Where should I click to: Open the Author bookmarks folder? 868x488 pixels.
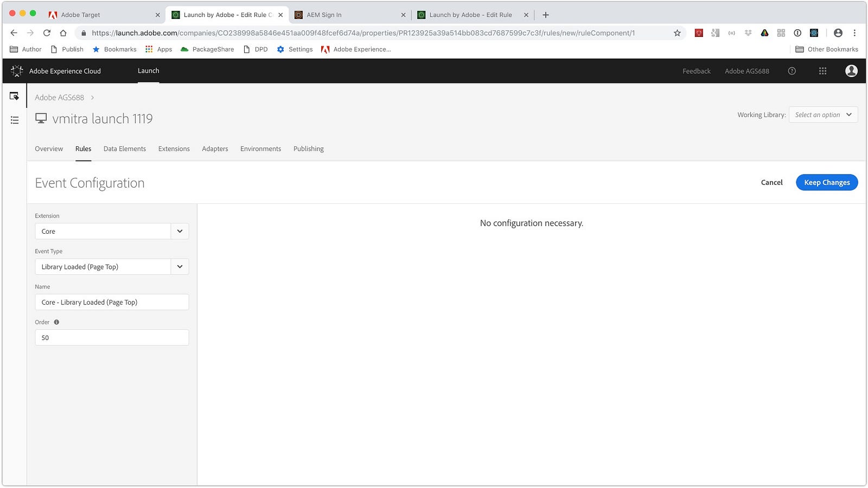[x=25, y=49]
